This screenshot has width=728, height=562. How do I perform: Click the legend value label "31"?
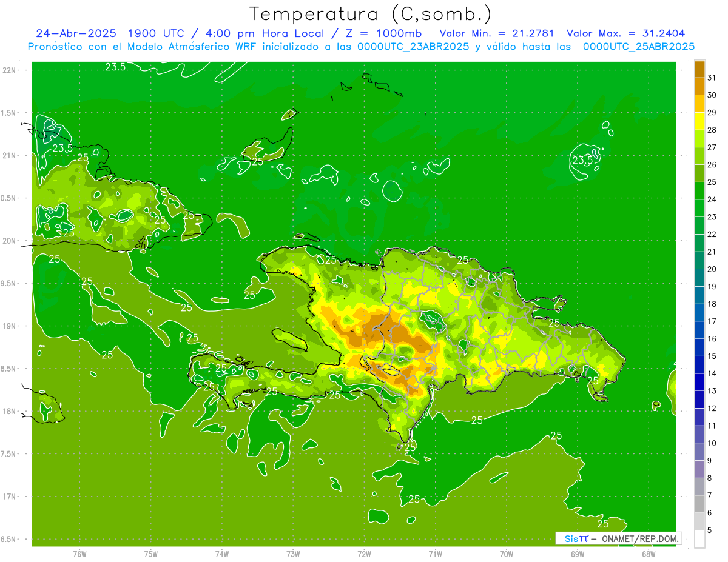(x=712, y=78)
